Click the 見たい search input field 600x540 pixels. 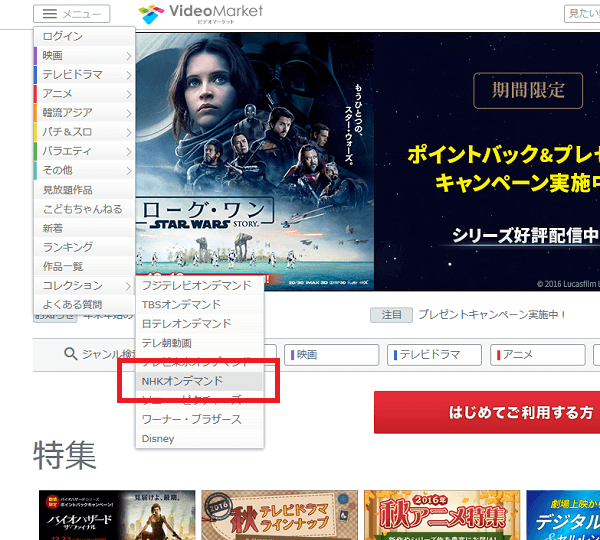(582, 14)
